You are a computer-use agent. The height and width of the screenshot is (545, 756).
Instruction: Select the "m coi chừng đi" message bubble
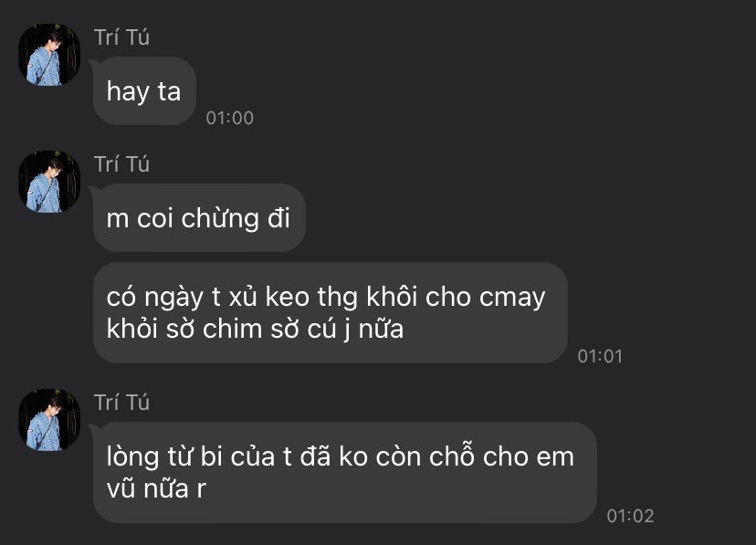tap(199, 217)
